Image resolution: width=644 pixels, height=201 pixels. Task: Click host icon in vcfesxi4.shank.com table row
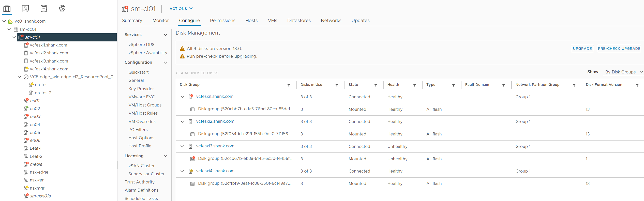(x=191, y=171)
